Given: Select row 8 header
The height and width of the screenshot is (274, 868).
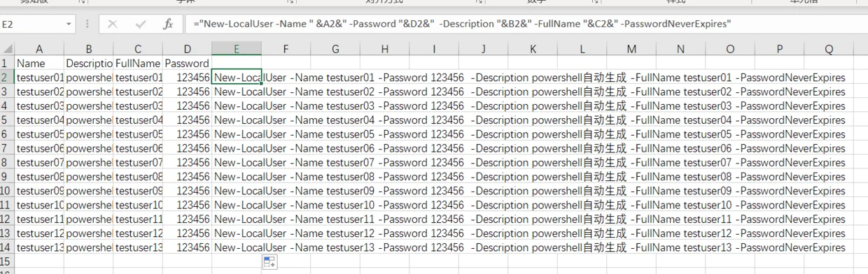Looking at the screenshot, I should [x=7, y=162].
